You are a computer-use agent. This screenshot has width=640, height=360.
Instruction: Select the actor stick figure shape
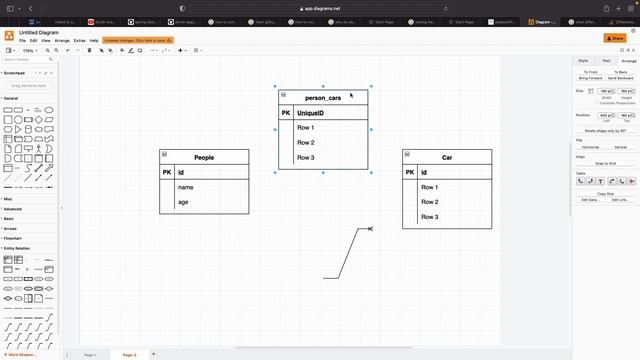(39, 149)
